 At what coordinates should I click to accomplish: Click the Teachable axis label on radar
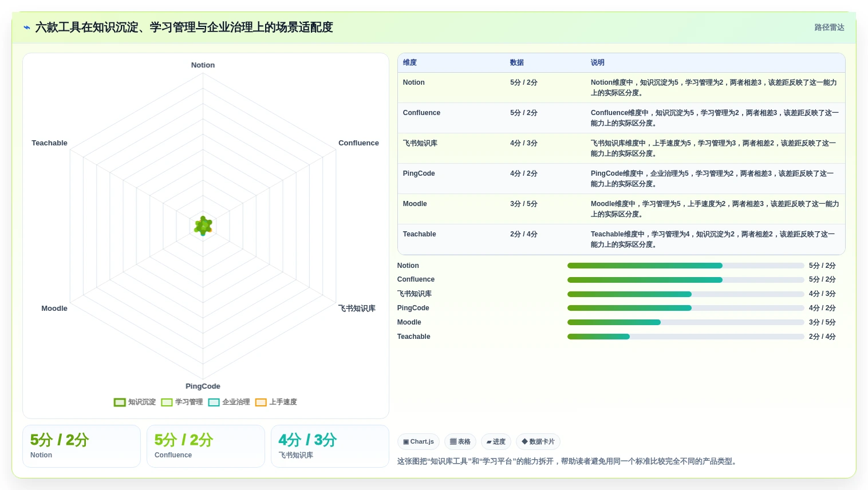(49, 143)
